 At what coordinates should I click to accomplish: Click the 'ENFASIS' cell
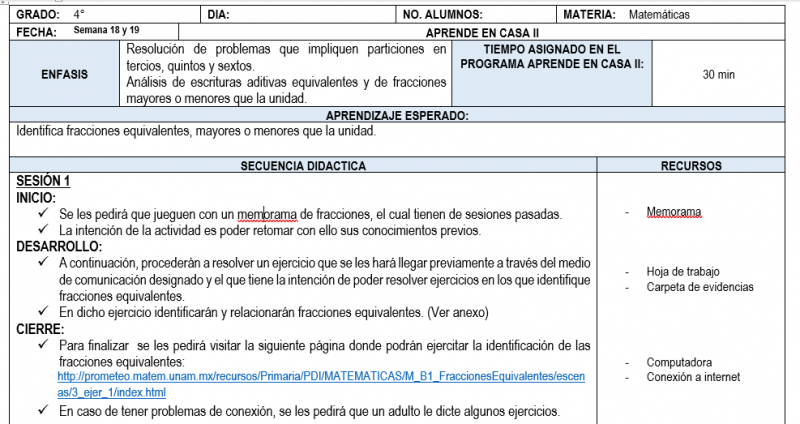click(64, 74)
